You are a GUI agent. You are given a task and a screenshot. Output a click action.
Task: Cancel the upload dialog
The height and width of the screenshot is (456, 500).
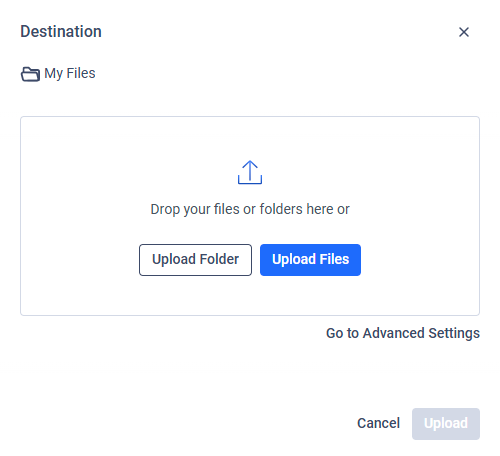pyautogui.click(x=378, y=423)
